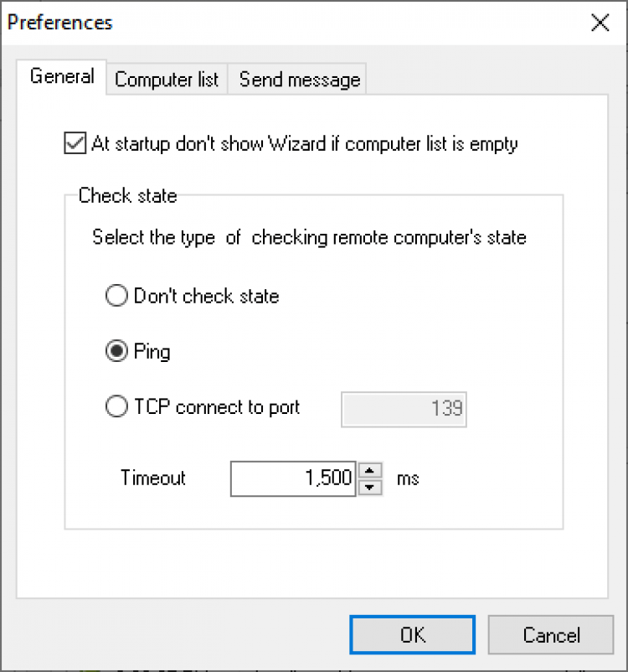The height and width of the screenshot is (672, 628).
Task: Click the port number field showing 139
Action: pyautogui.click(x=404, y=409)
